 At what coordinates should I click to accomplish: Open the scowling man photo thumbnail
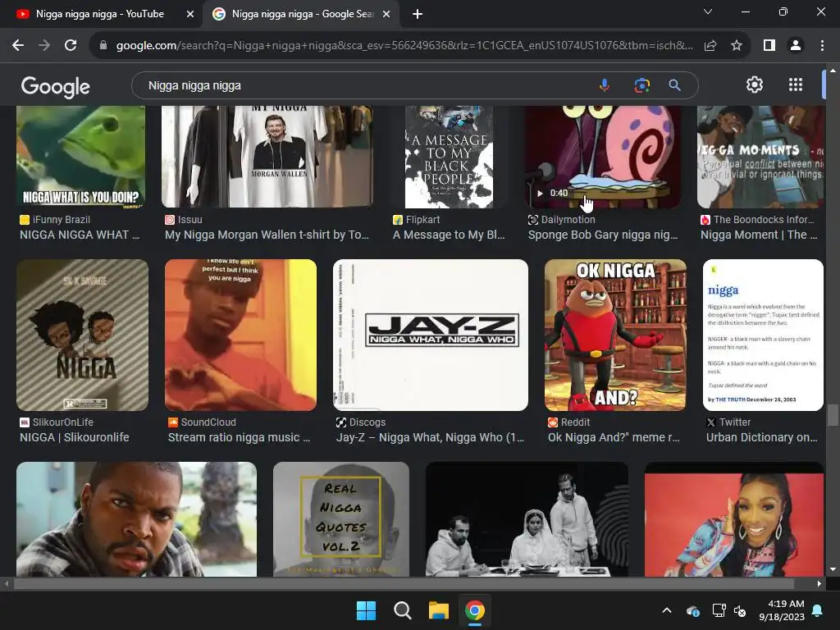[x=137, y=519]
